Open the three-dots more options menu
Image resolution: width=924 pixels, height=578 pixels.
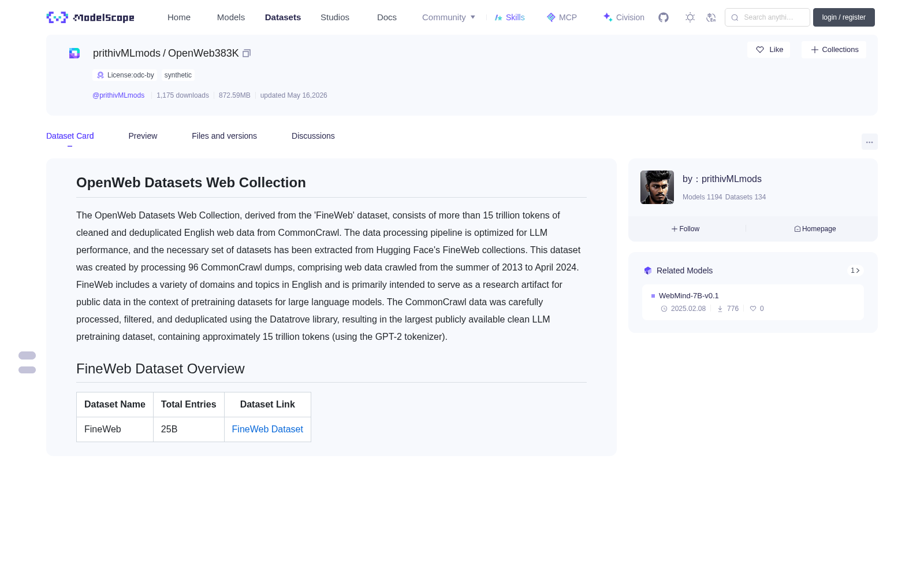pyautogui.click(x=870, y=142)
